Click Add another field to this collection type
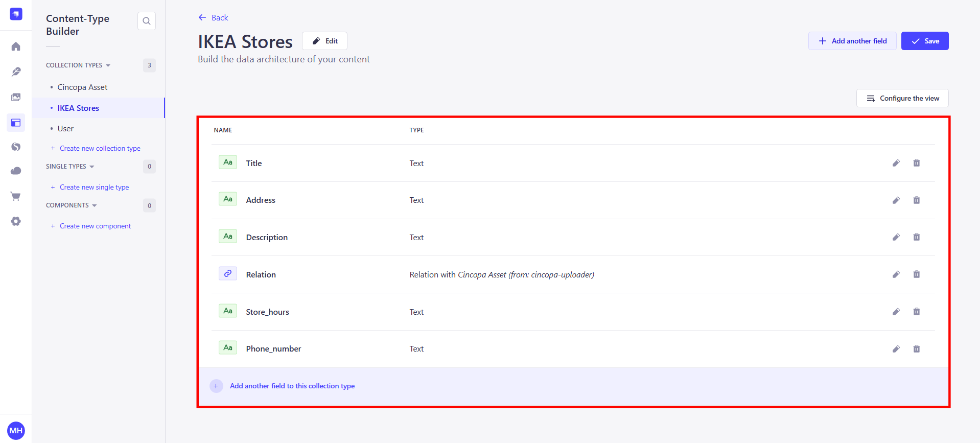 pos(292,386)
